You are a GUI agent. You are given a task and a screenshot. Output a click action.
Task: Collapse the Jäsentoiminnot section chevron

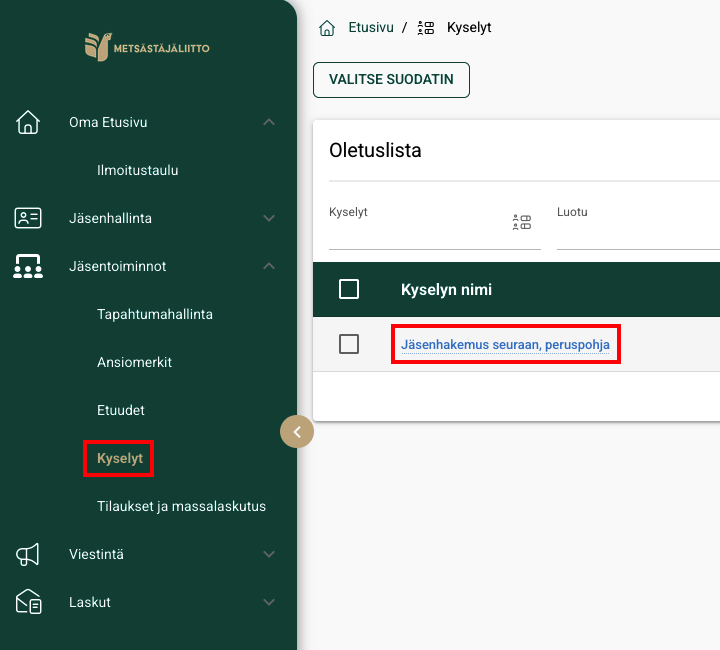click(269, 266)
